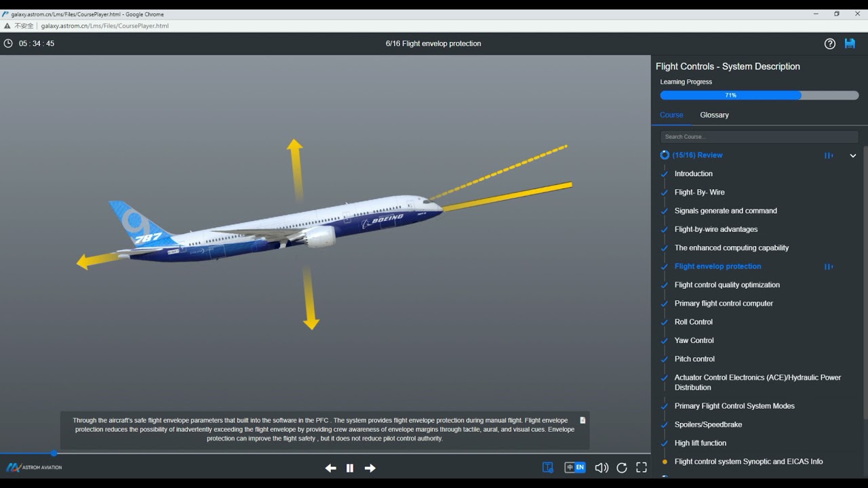Click the checkmark beside Introduction
This screenshot has height=488, width=868.
point(664,174)
